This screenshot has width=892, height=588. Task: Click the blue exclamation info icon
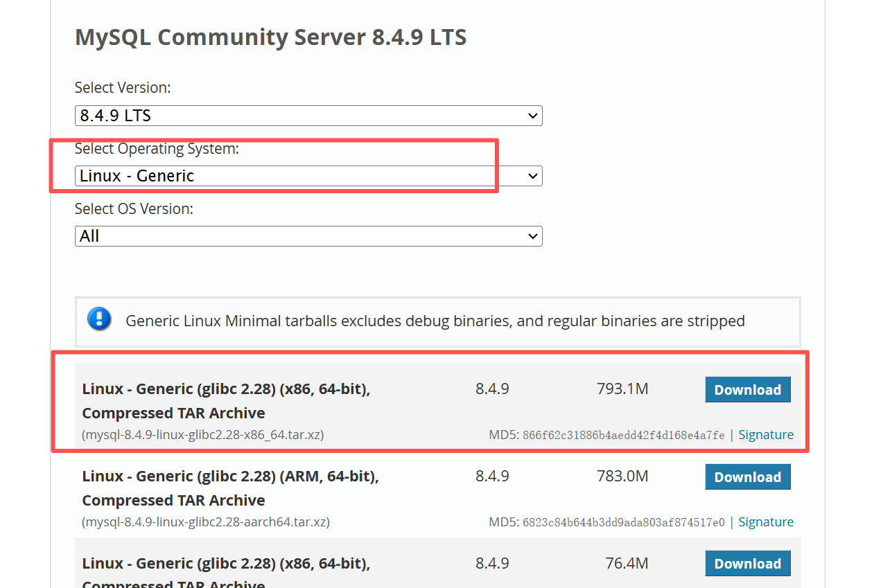click(99, 319)
